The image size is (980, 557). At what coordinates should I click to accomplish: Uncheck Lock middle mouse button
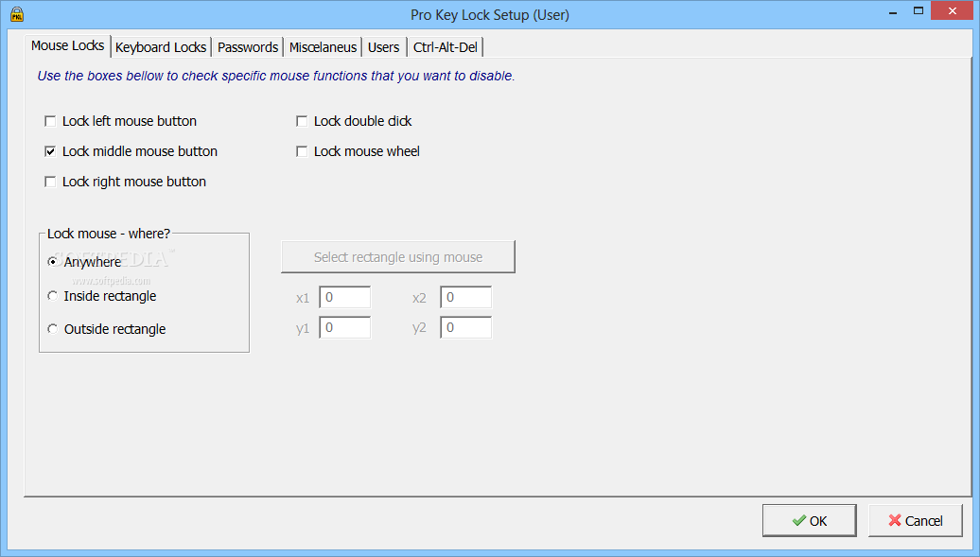[x=51, y=151]
